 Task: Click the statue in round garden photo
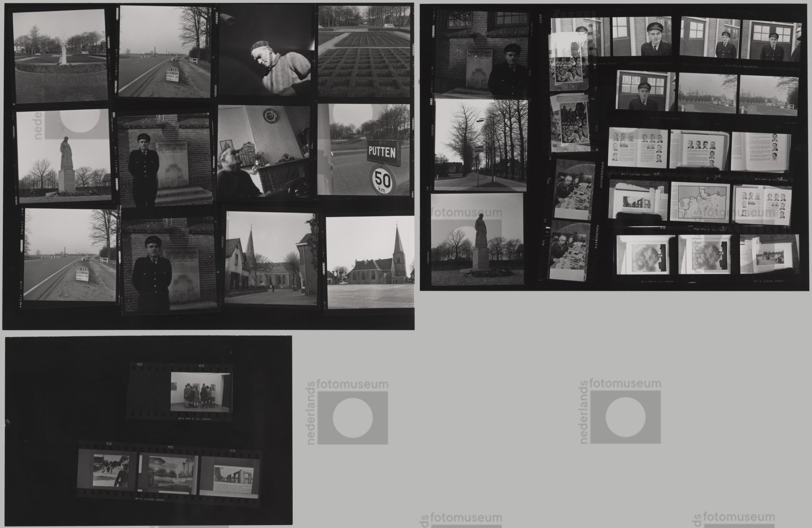pos(61,56)
